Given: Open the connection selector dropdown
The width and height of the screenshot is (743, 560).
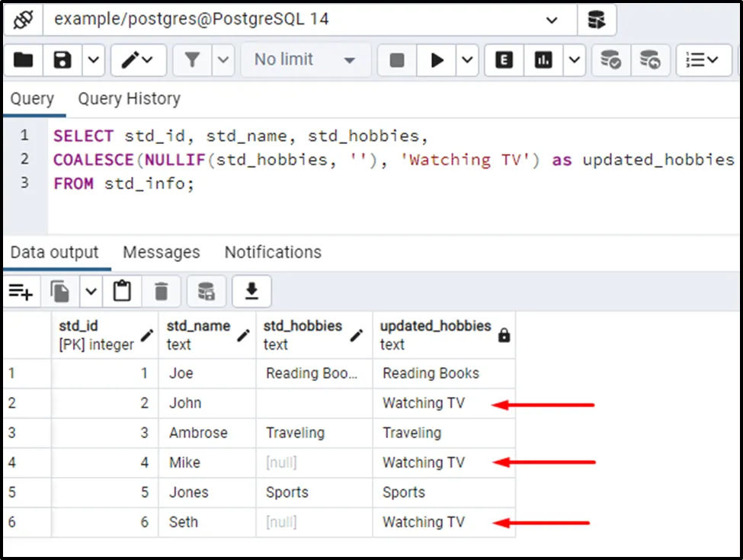Looking at the screenshot, I should 552,21.
